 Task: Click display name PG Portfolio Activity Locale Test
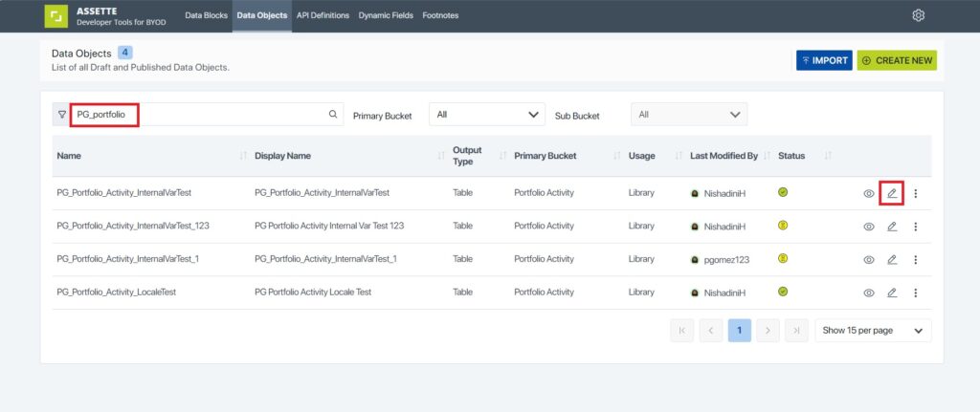click(313, 293)
